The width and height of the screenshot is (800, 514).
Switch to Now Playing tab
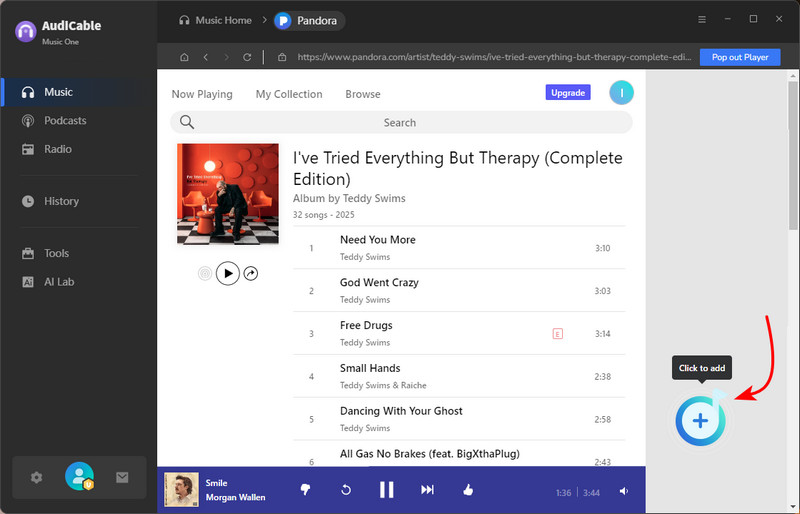(202, 94)
